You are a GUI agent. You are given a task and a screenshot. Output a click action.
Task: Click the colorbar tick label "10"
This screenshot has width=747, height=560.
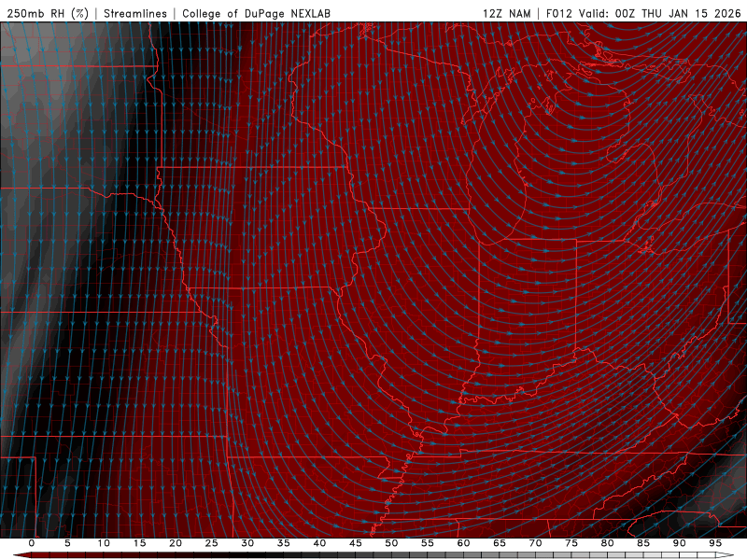[x=104, y=543]
